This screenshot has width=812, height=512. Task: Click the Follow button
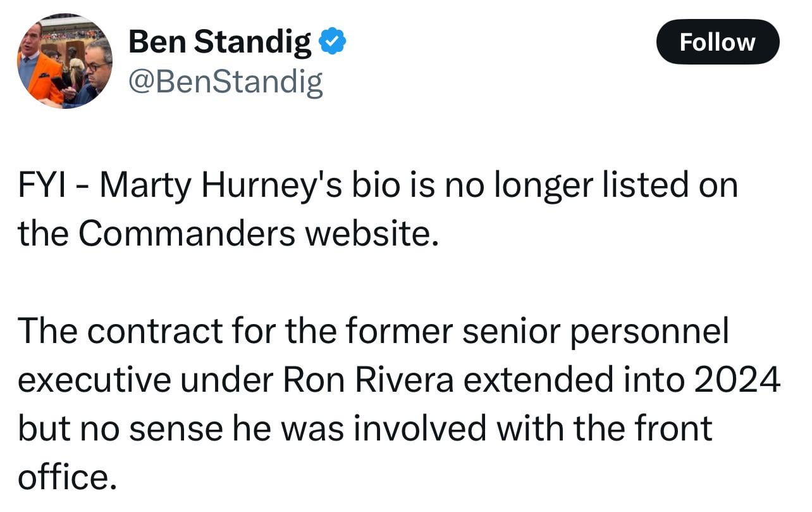pos(718,42)
